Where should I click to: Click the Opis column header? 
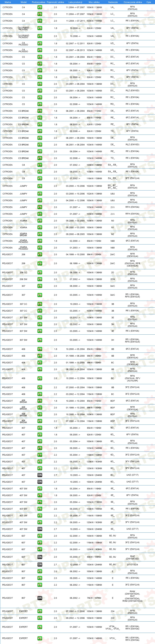(x=149, y=2)
